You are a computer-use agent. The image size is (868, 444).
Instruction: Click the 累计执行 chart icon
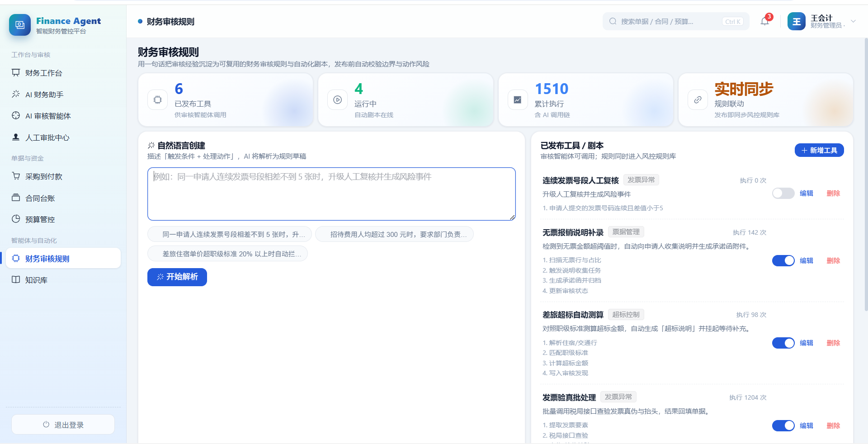[518, 100]
